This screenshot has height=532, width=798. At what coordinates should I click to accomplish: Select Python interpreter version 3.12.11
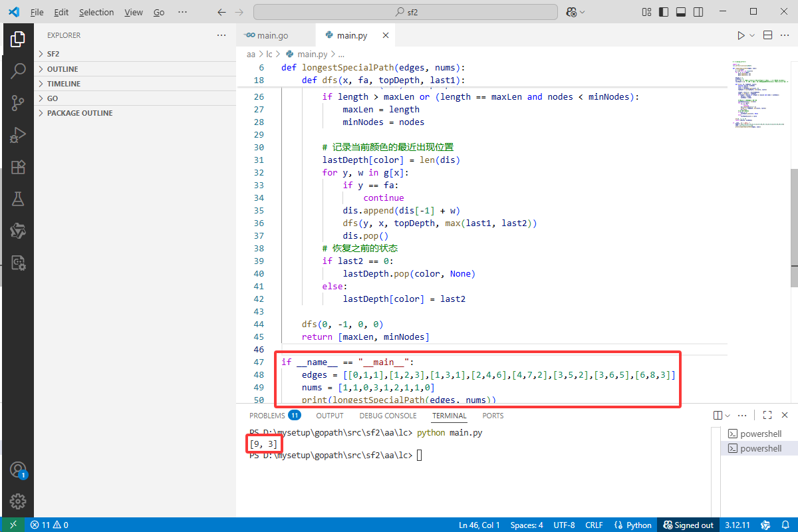tap(737, 525)
